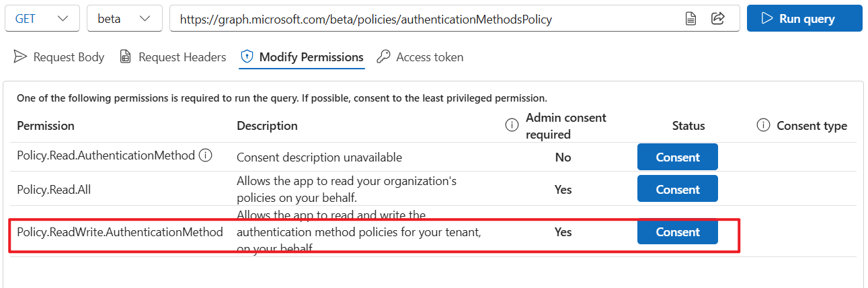Select the Modify Permissions tab
The image size is (868, 288).
302,57
